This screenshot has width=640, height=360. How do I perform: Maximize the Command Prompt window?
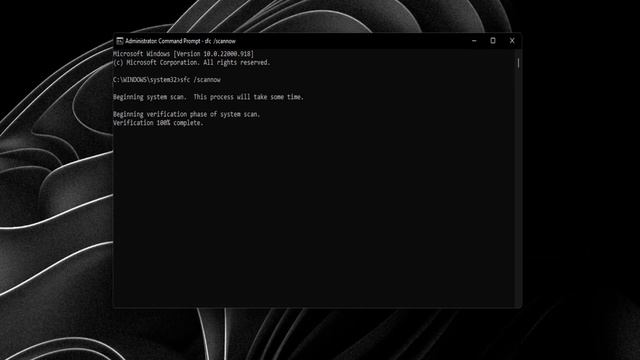click(493, 41)
